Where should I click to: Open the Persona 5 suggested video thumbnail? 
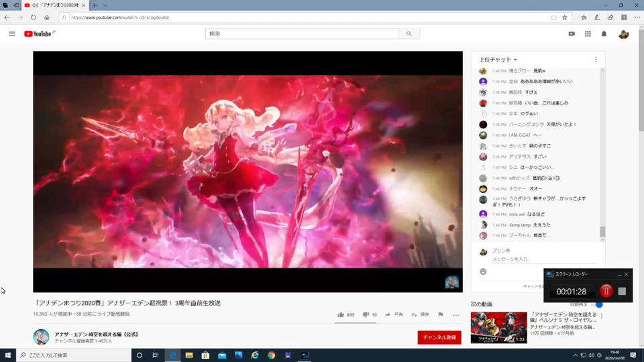(498, 328)
